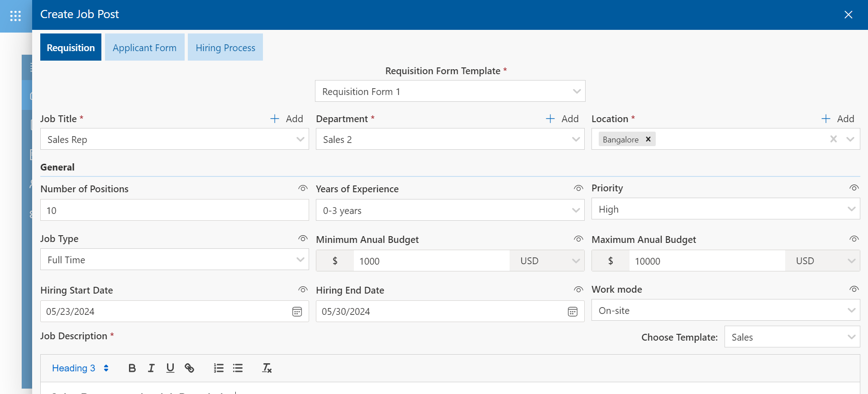Add a new Job Title
The width and height of the screenshot is (868, 394).
286,119
